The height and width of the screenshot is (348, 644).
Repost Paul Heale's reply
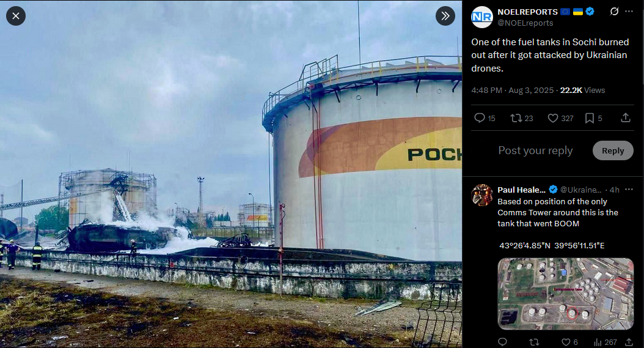point(534,342)
